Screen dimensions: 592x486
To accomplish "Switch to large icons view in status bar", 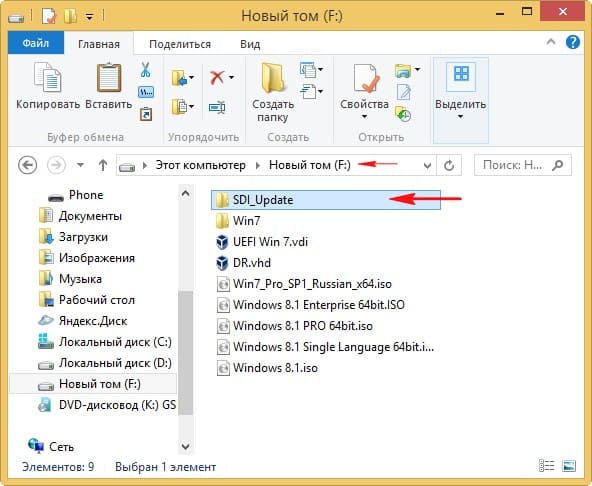I will pos(569,466).
